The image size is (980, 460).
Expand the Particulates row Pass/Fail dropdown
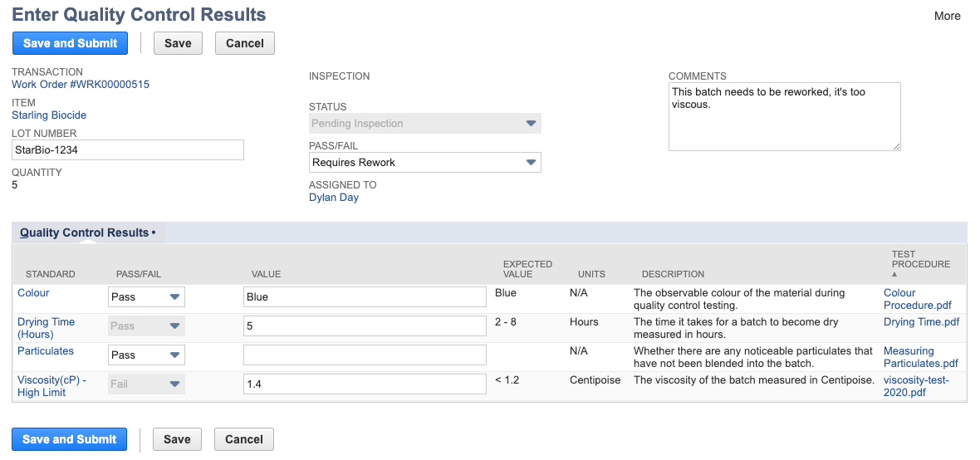click(146, 355)
